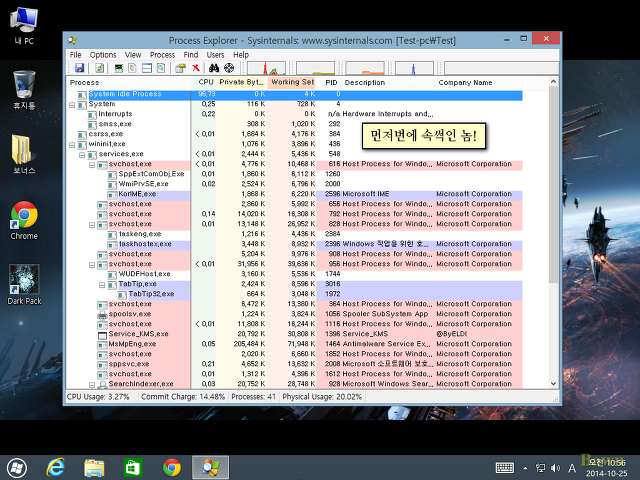Screen dimensions: 640x480
Task: Open the View menu
Action: pyautogui.click(x=133, y=55)
